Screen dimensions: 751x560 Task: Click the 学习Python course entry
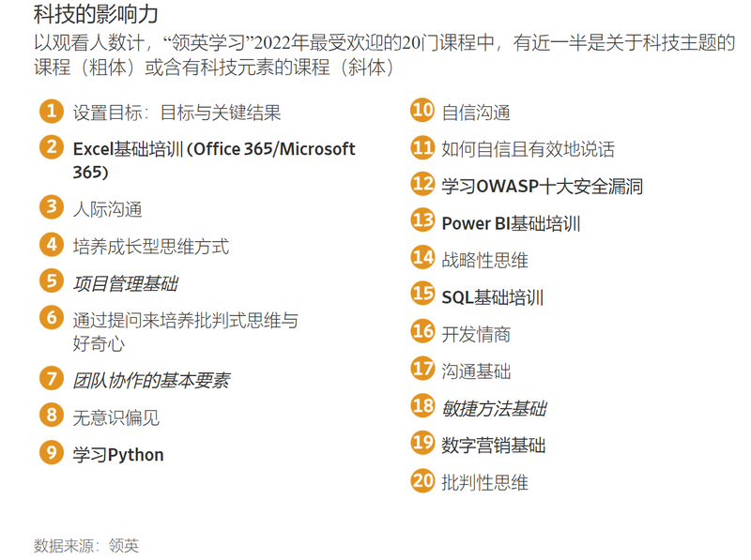coord(118,455)
